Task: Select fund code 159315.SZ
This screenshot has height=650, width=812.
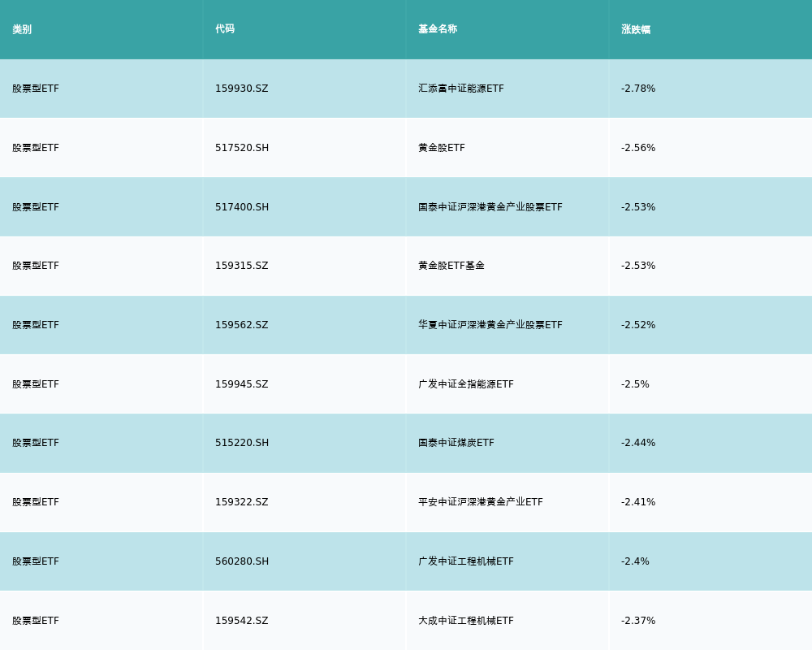Action: tap(242, 266)
